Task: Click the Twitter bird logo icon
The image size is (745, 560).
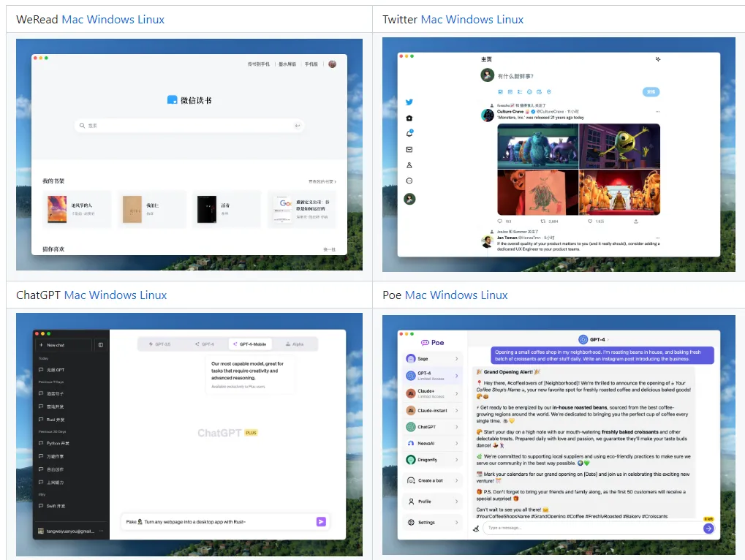Action: pyautogui.click(x=409, y=102)
